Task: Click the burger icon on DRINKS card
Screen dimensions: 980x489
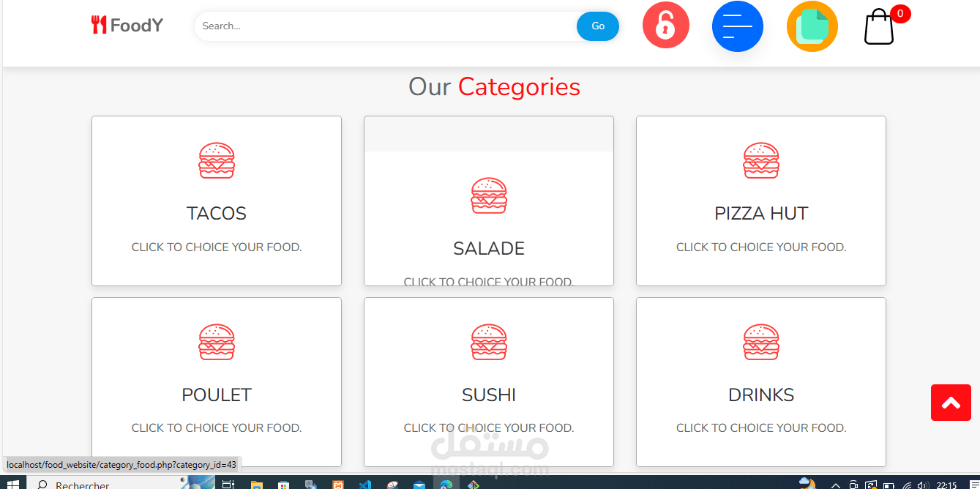Action: click(761, 342)
